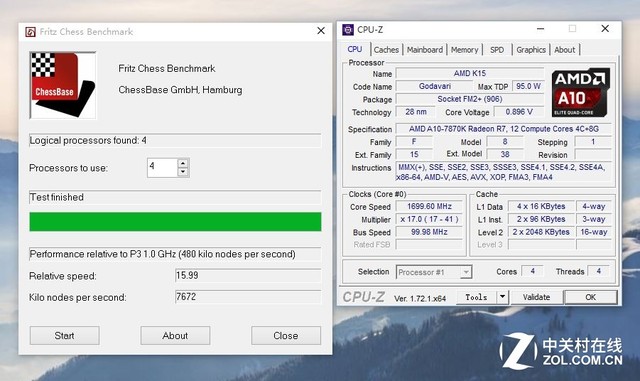This screenshot has width=640, height=381.
Task: Click the Processors to use input field
Action: click(x=162, y=167)
